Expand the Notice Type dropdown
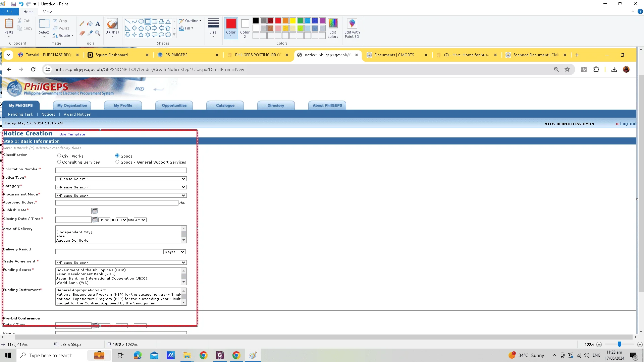This screenshot has width=644, height=362. pyautogui.click(x=121, y=179)
